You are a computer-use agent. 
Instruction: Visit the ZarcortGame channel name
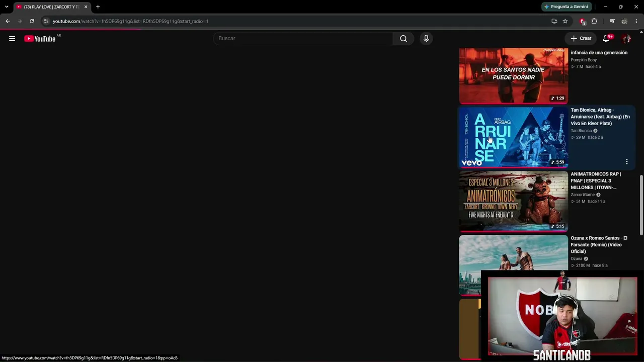(x=583, y=195)
